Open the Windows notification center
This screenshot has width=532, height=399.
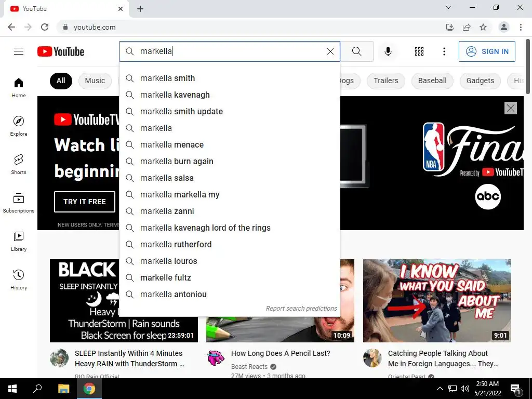[515, 389]
